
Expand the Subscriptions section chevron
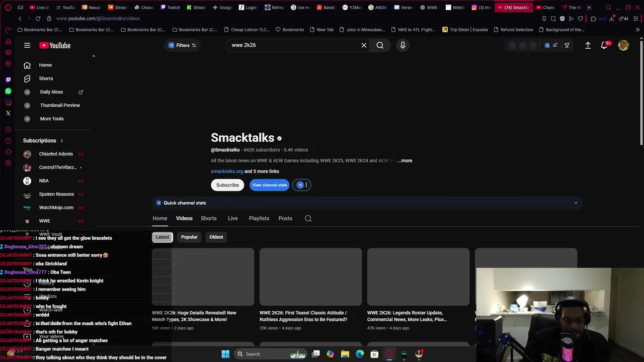pyautogui.click(x=61, y=141)
